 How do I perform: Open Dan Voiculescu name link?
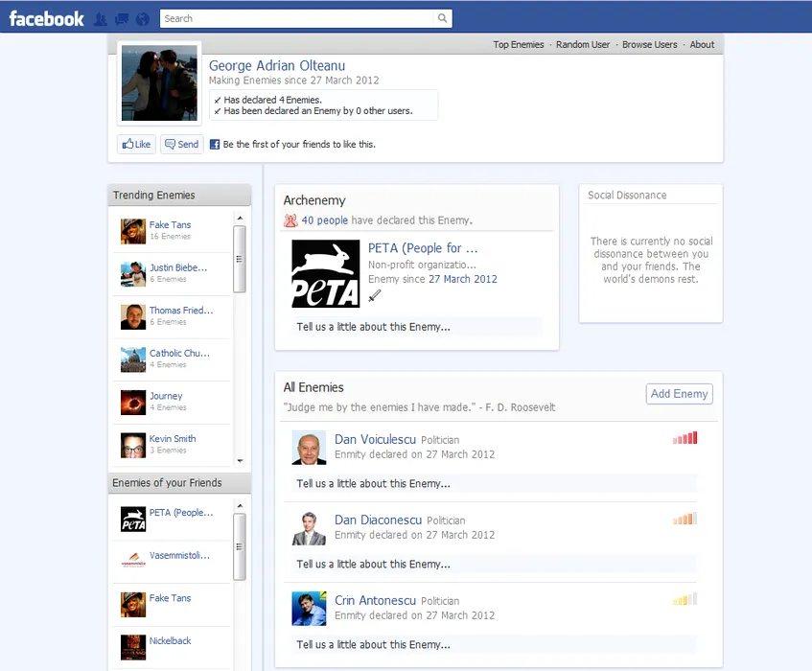376,440
